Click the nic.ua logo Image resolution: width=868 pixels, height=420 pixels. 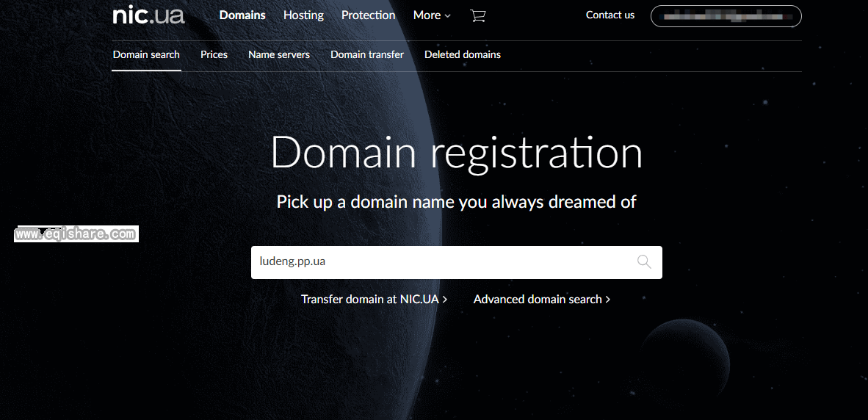point(148,15)
